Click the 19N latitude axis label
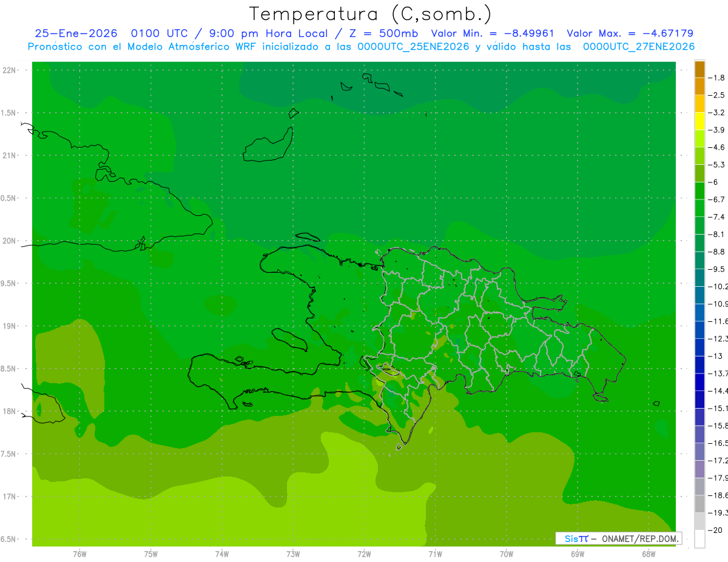Viewport: 728px width, 562px height. [10, 326]
